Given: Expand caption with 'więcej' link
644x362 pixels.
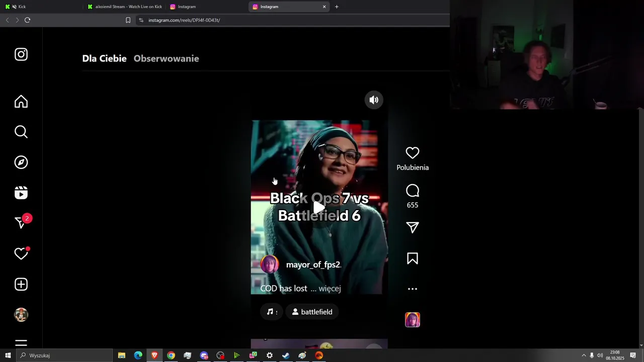Looking at the screenshot, I should point(330,289).
